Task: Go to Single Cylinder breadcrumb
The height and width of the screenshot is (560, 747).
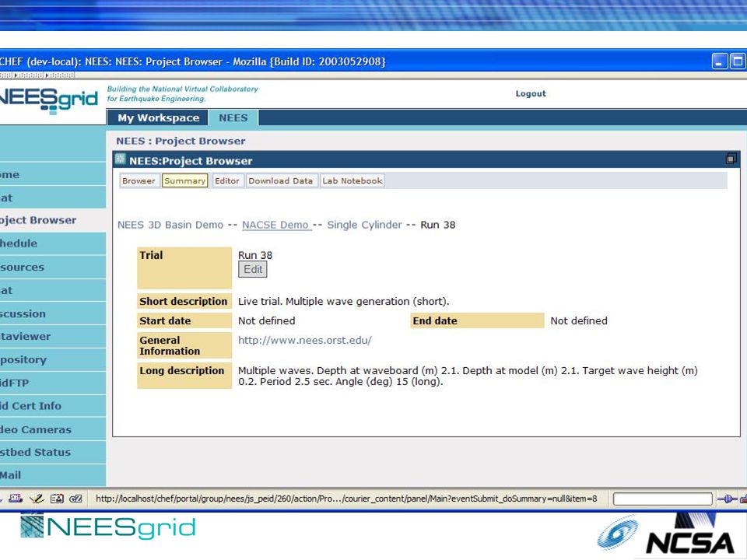Action: pyautogui.click(x=364, y=225)
